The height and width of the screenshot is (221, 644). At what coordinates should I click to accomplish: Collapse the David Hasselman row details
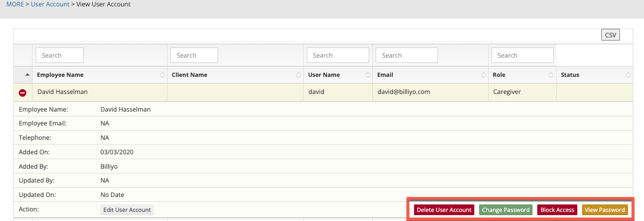[22, 93]
